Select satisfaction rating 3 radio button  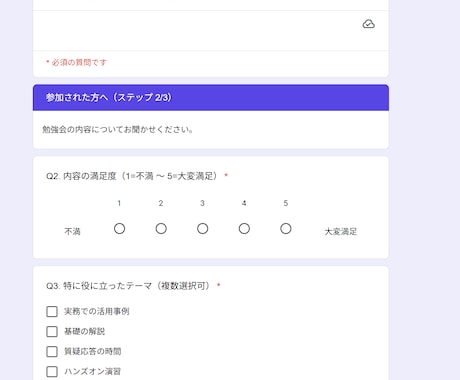[202, 229]
